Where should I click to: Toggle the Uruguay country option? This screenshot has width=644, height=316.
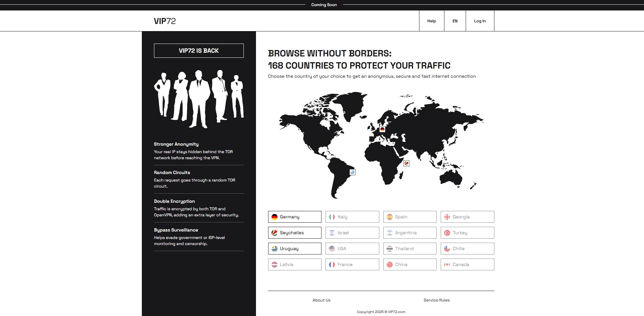click(x=294, y=249)
